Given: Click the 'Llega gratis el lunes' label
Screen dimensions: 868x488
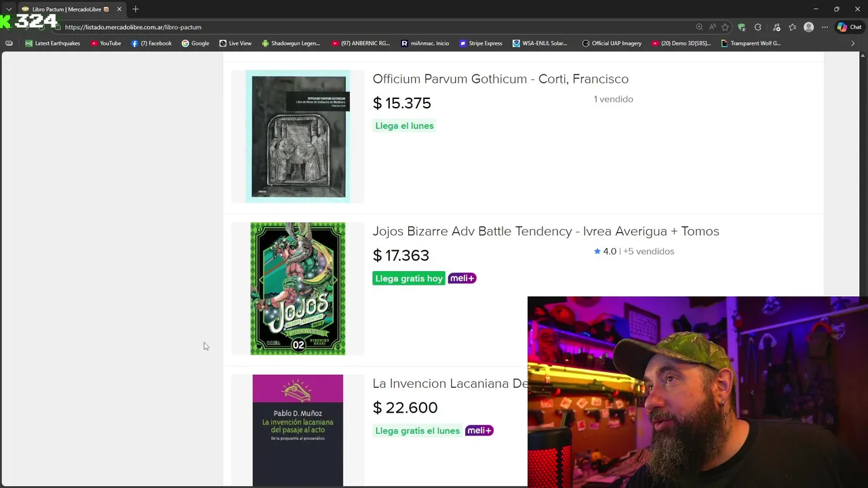Looking at the screenshot, I should 417,430.
